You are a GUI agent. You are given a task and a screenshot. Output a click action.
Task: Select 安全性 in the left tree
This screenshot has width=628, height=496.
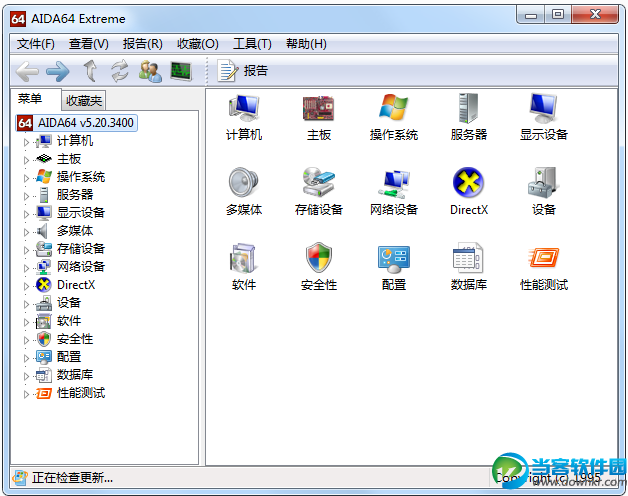click(x=75, y=339)
